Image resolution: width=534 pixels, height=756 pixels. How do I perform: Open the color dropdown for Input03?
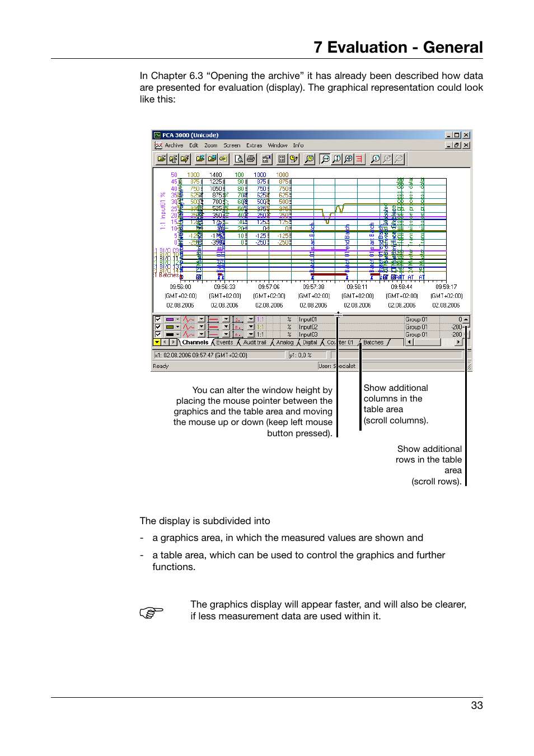point(178,334)
